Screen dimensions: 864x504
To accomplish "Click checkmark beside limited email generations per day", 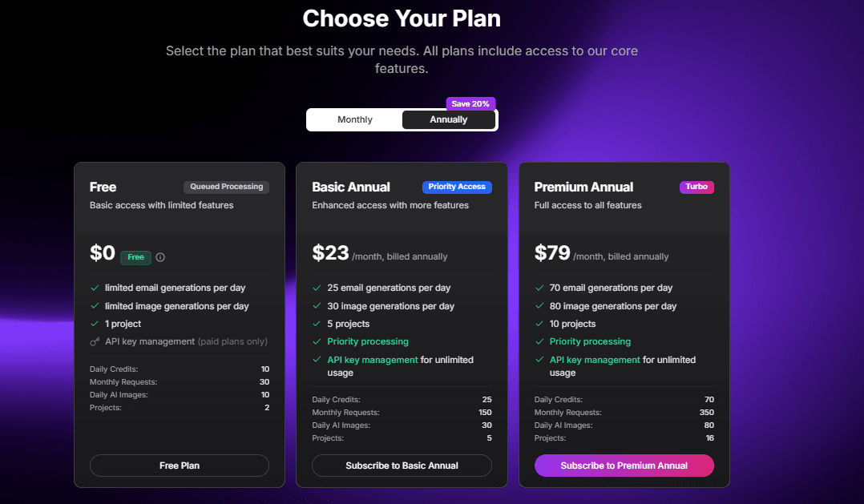I will point(95,288).
